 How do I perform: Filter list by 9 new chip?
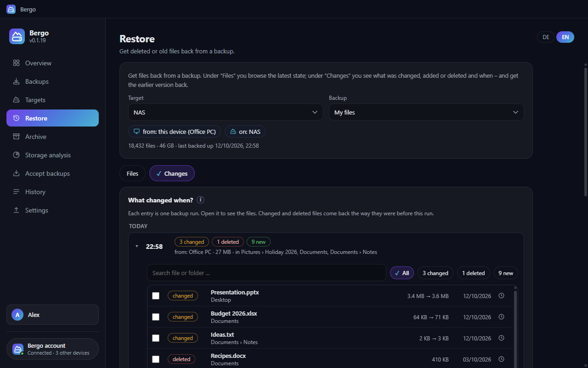coord(506,273)
